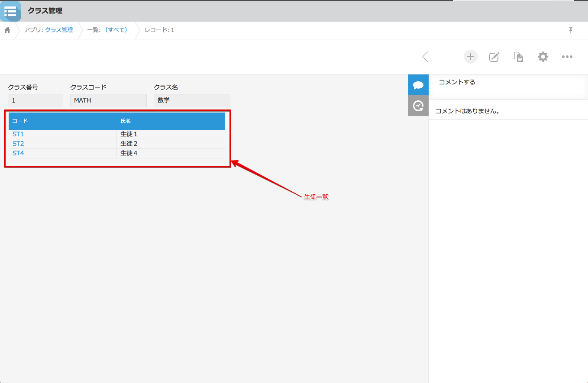Edit this record with pencil icon
Viewport: 588px width, 383px height.
click(494, 57)
